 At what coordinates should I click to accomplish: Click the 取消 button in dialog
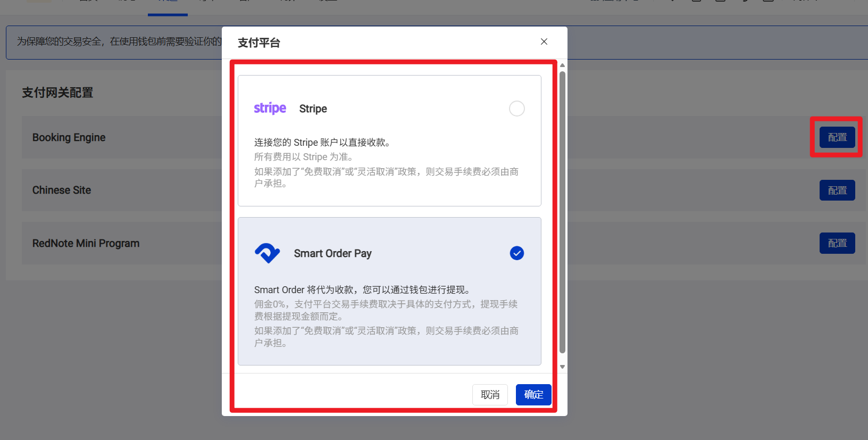[490, 395]
